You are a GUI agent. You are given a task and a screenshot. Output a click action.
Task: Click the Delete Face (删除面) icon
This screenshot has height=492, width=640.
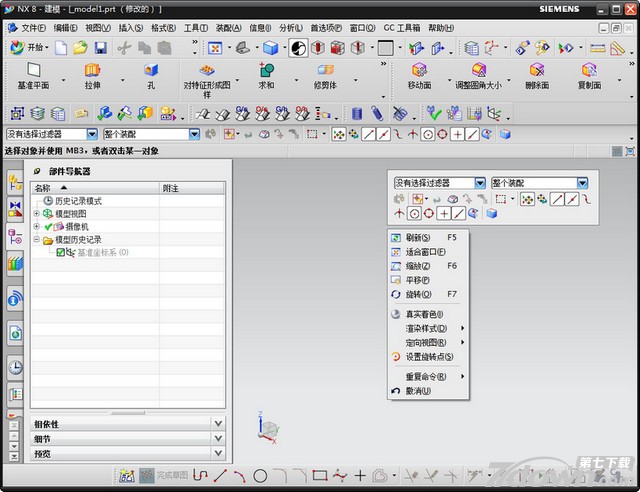pyautogui.click(x=537, y=70)
